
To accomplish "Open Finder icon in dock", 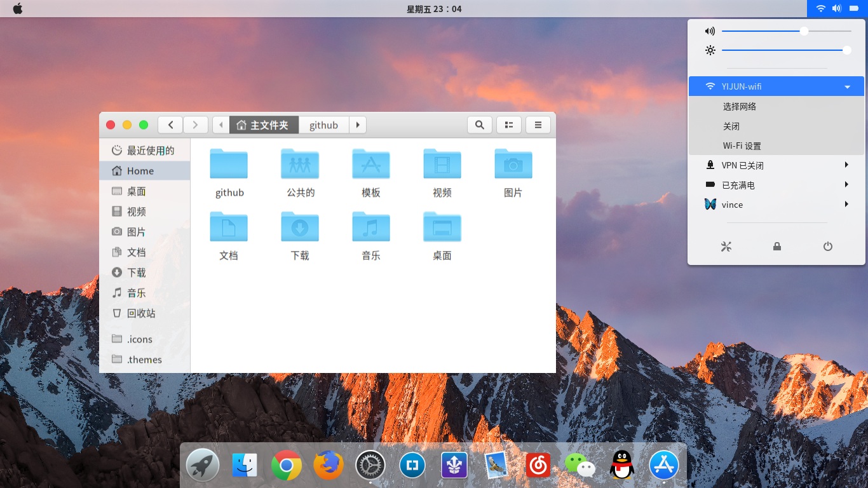I will [x=245, y=466].
